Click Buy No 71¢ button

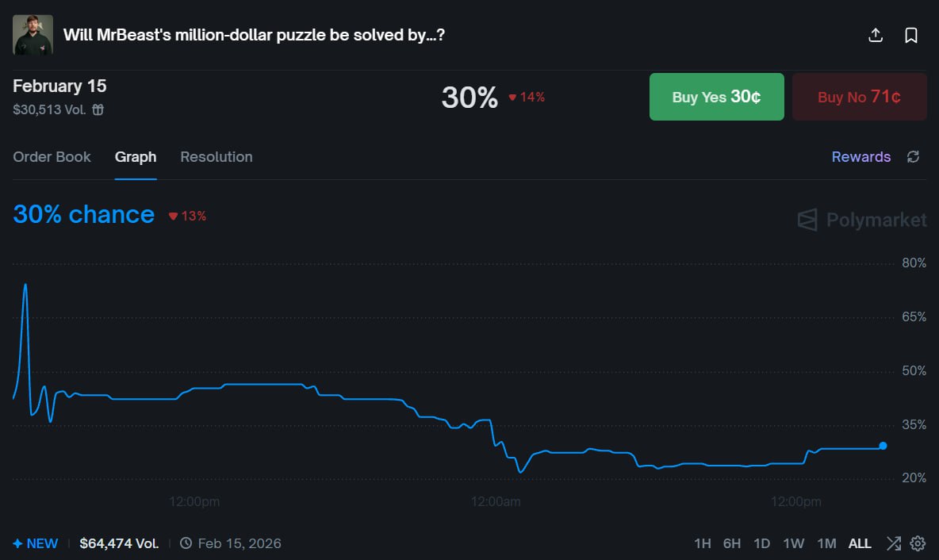pyautogui.click(x=859, y=97)
